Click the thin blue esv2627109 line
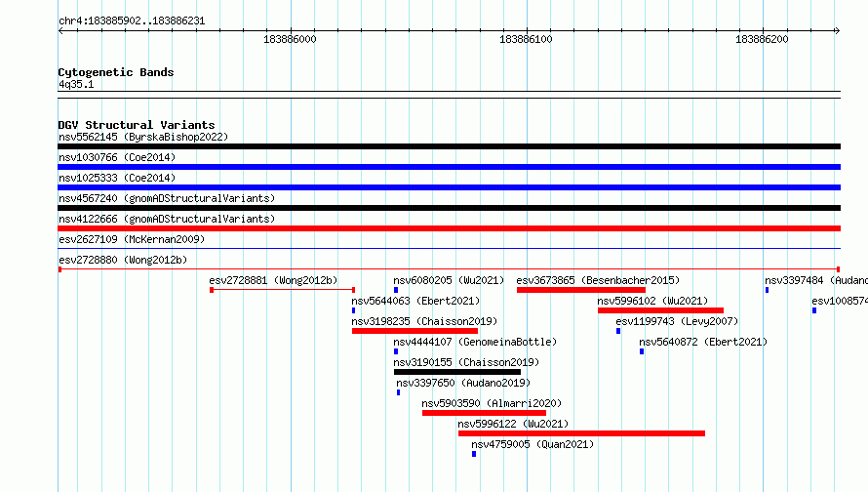Viewport: 868px width, 492px height. 449,249
